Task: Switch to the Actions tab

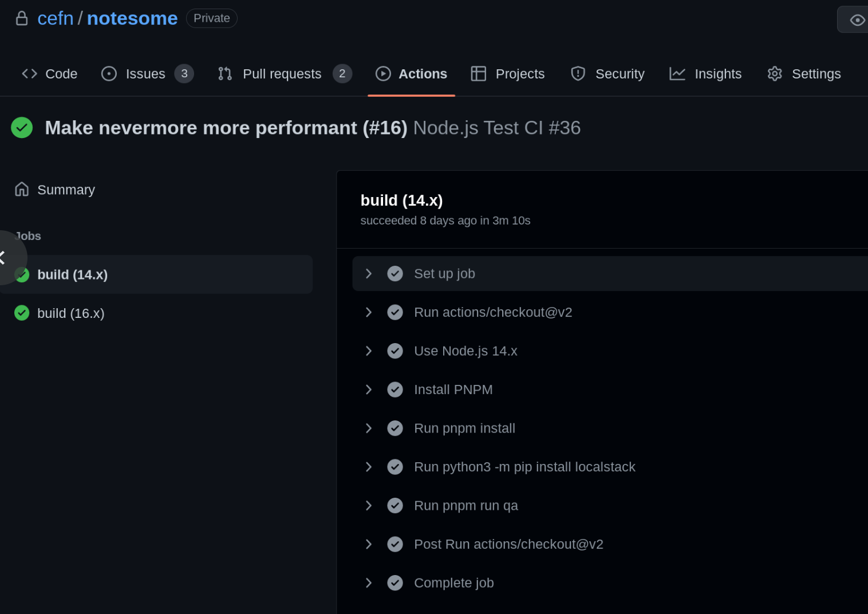Action: [411, 74]
